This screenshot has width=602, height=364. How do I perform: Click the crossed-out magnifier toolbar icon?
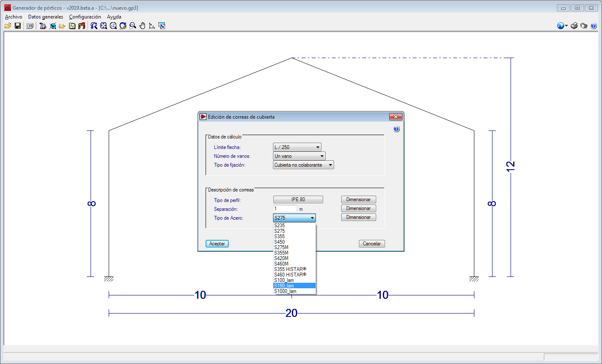point(53,26)
